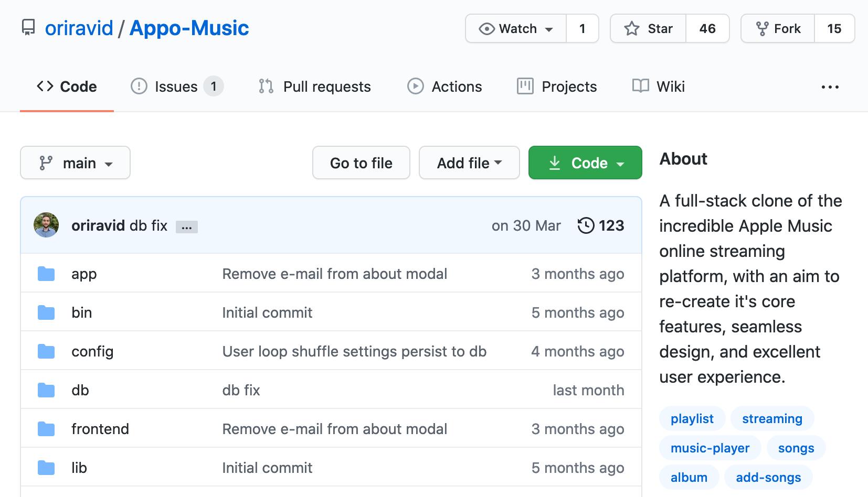Open the 'on 30 Mar' commit date
Image resolution: width=868 pixels, height=497 pixels.
[x=526, y=225]
